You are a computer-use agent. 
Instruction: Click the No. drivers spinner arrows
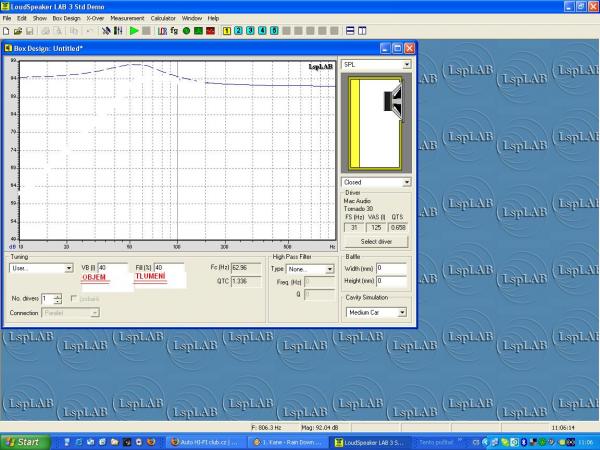pyautogui.click(x=58, y=298)
